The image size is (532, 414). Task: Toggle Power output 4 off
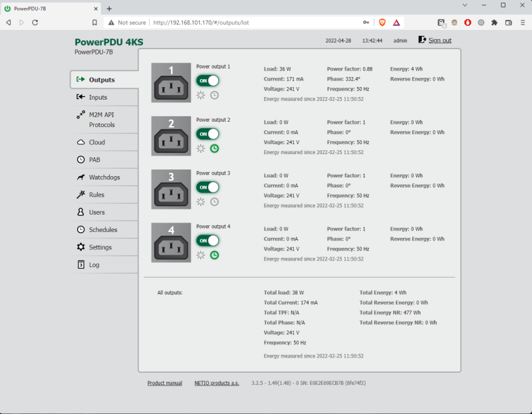click(207, 241)
